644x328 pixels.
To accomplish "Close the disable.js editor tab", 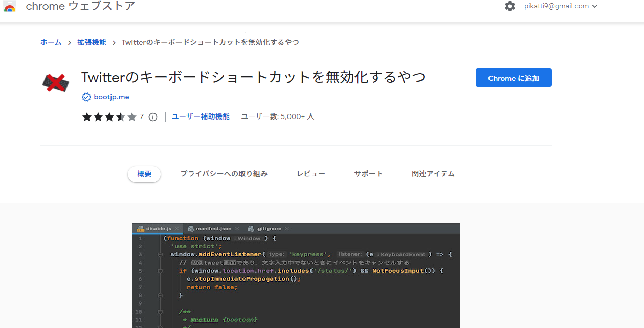I will 177,229.
